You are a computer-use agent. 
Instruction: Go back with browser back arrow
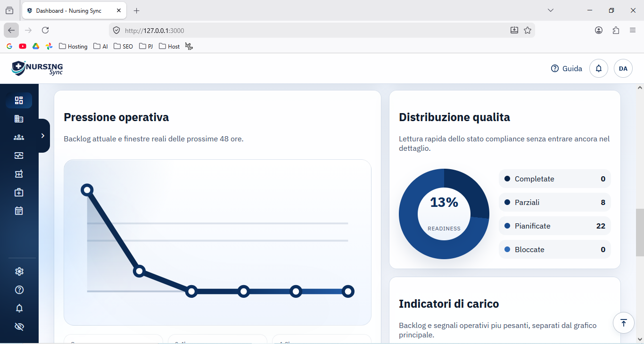pyautogui.click(x=11, y=30)
